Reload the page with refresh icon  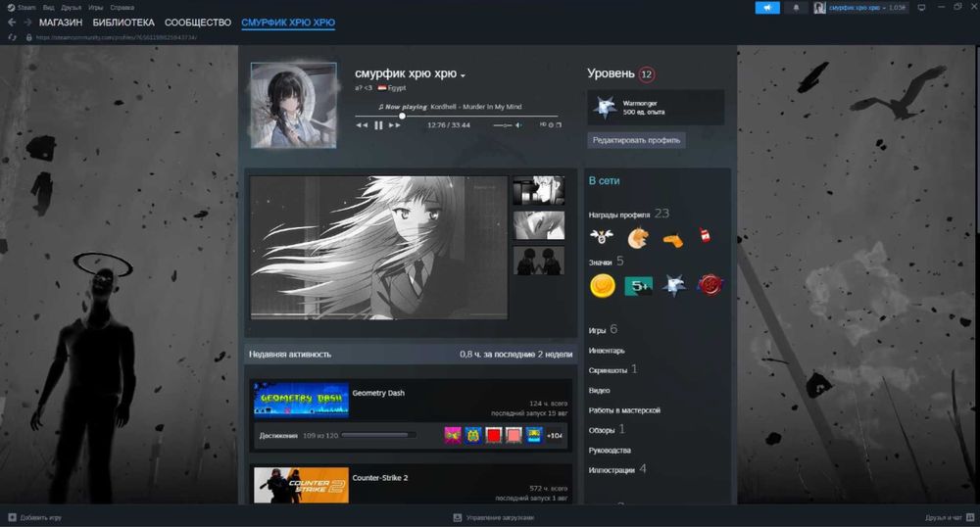pos(12,37)
